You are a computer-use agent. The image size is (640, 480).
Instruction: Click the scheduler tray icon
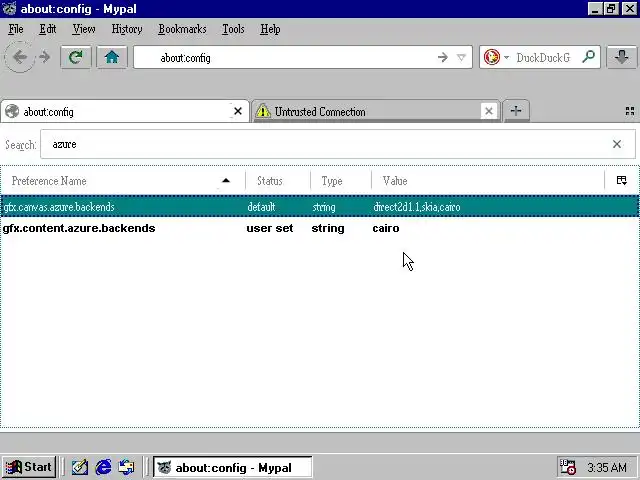[x=568, y=467]
